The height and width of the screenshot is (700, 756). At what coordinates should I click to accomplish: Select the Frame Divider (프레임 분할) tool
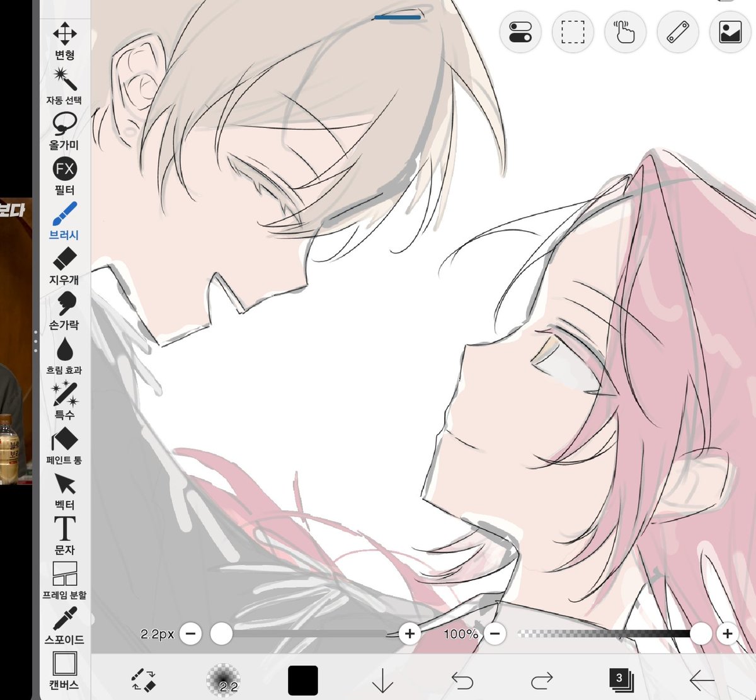[x=65, y=581]
